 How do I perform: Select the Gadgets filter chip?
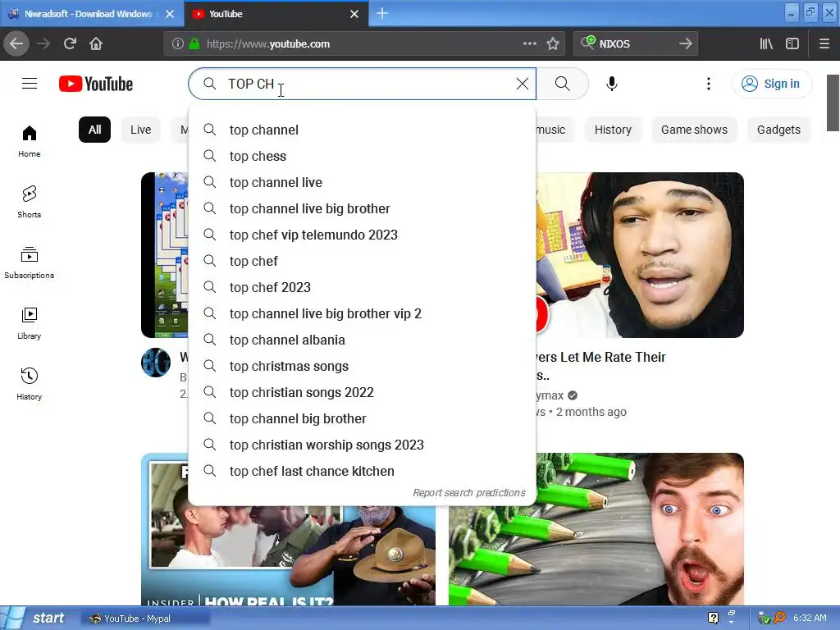pos(778,130)
